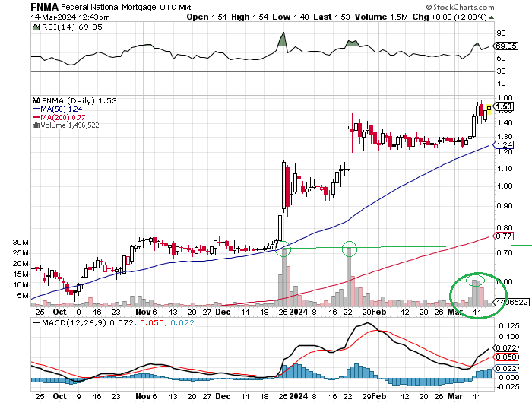532x403 pixels.
Task: Click the High 1.54 header value
Action: (250, 17)
